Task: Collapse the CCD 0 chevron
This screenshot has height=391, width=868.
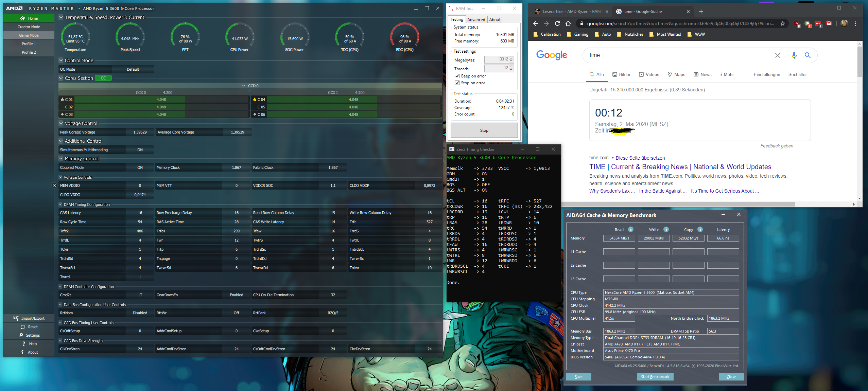Action: point(244,86)
